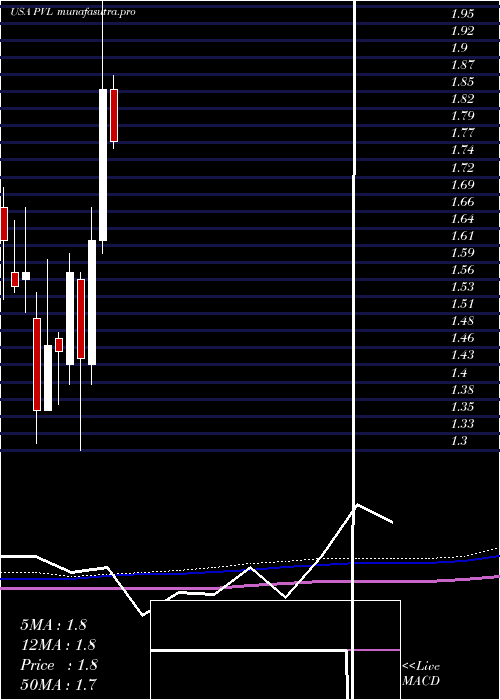Click the 1.85 price axis label

(x=462, y=82)
